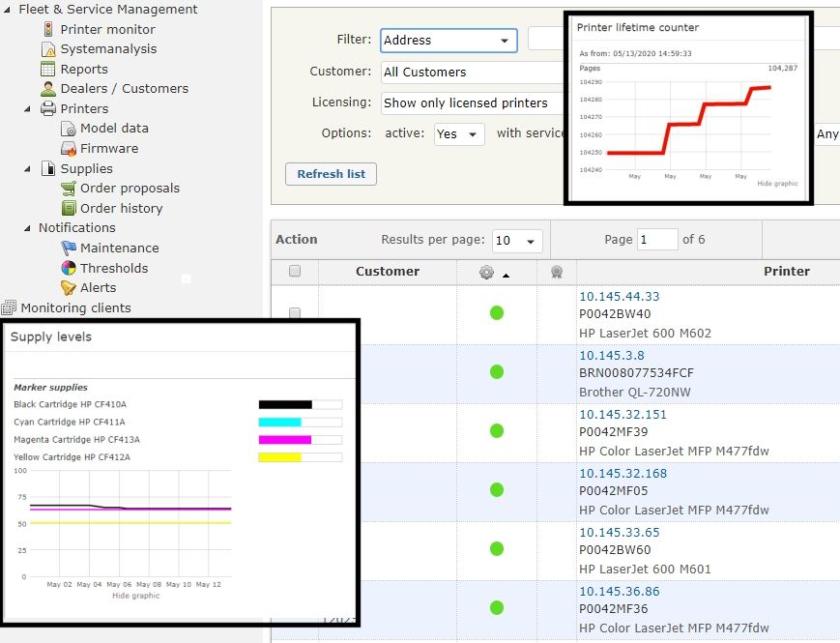The height and width of the screenshot is (643, 840).
Task: Click the Page number input field
Action: [657, 240]
